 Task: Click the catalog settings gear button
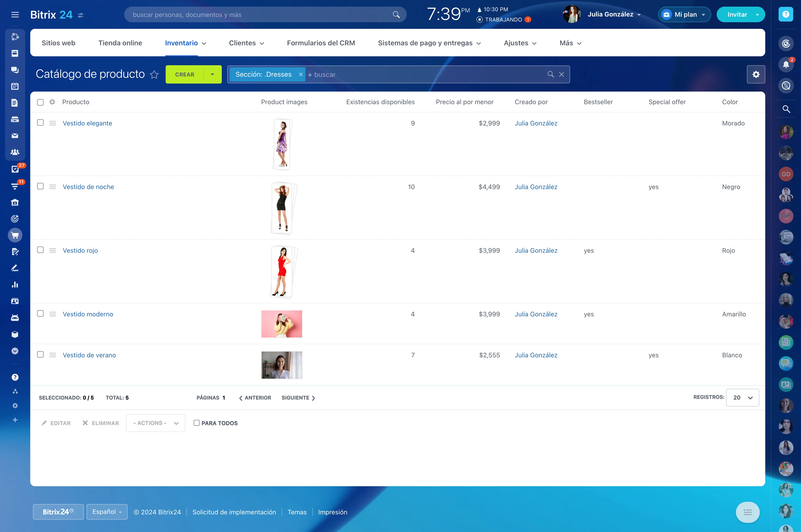click(756, 74)
